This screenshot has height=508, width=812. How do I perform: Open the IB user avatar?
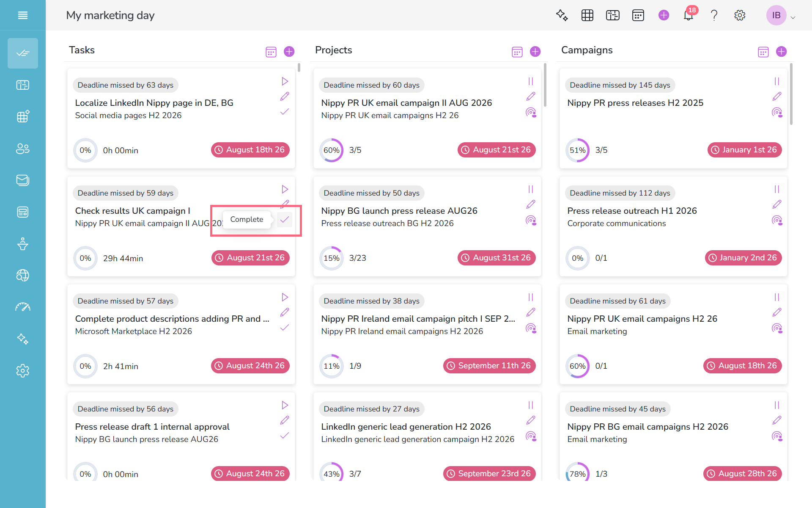point(776,15)
